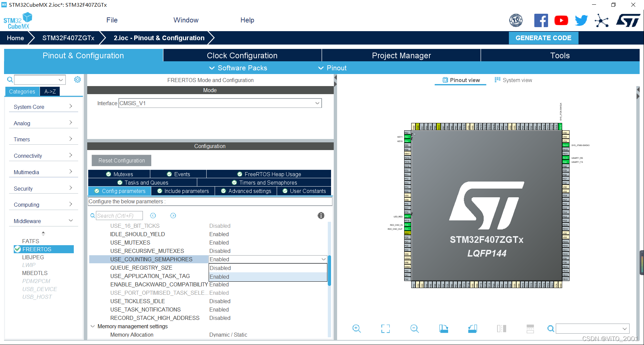Screen dimensions: 644x345
Task: Click the pinout search combo field
Action: [x=592, y=329]
